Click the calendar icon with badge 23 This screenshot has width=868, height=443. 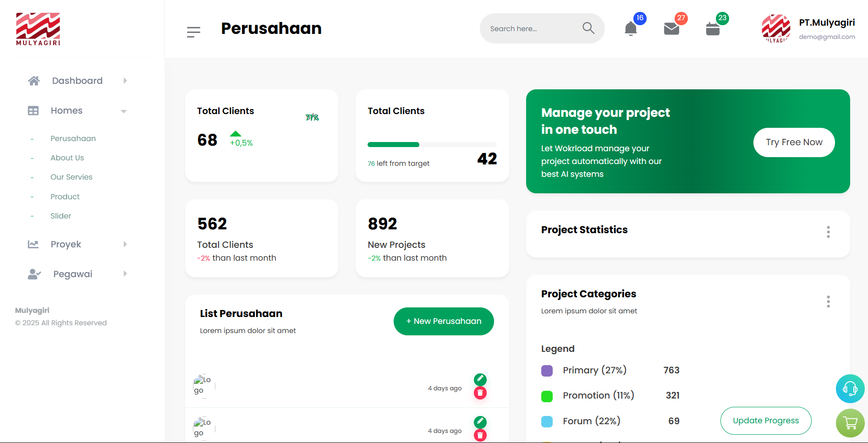[713, 29]
